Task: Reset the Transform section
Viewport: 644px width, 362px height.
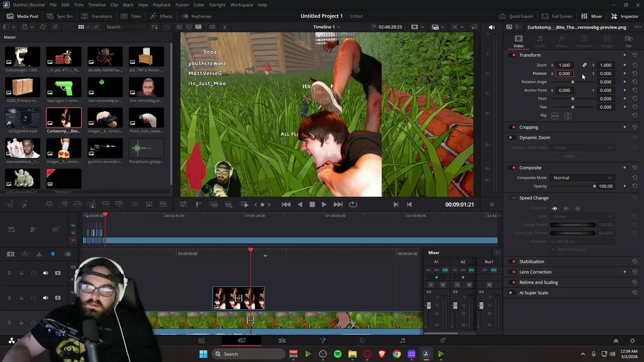Action: pos(635,55)
